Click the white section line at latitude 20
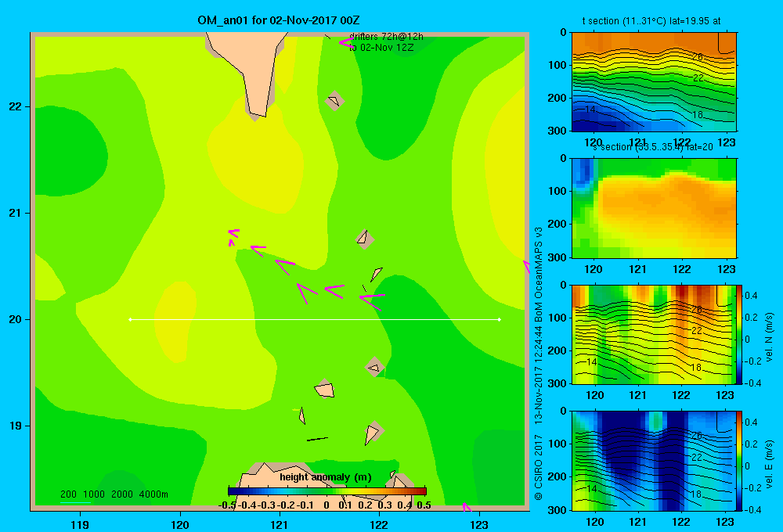 pyautogui.click(x=315, y=319)
